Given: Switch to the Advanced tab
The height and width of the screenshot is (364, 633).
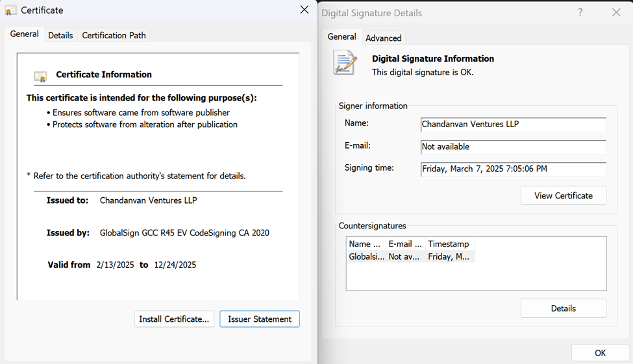Looking at the screenshot, I should (384, 38).
